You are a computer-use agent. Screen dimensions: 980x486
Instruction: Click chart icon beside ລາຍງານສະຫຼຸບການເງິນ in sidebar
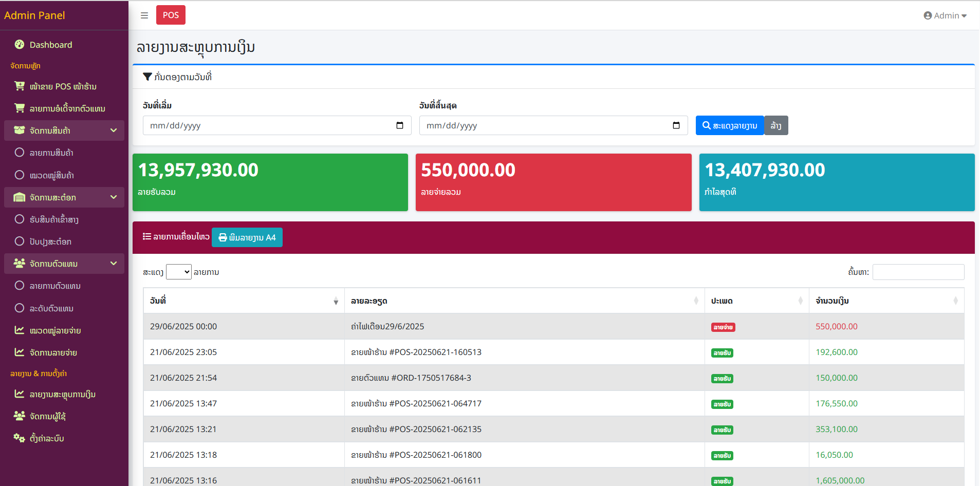click(x=20, y=394)
